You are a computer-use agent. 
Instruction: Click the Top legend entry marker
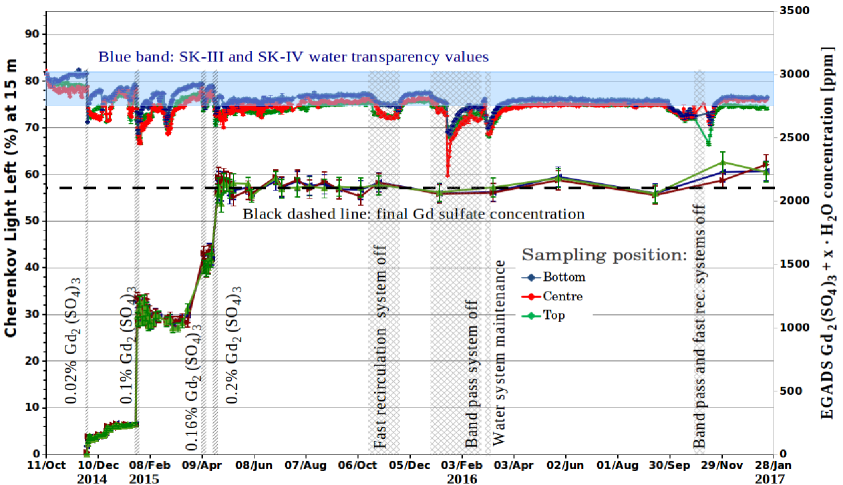[531, 316]
